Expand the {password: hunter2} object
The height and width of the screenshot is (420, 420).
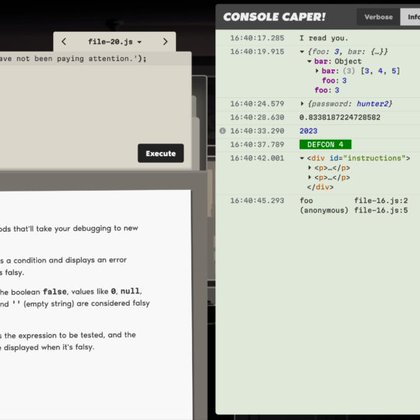[x=302, y=104]
